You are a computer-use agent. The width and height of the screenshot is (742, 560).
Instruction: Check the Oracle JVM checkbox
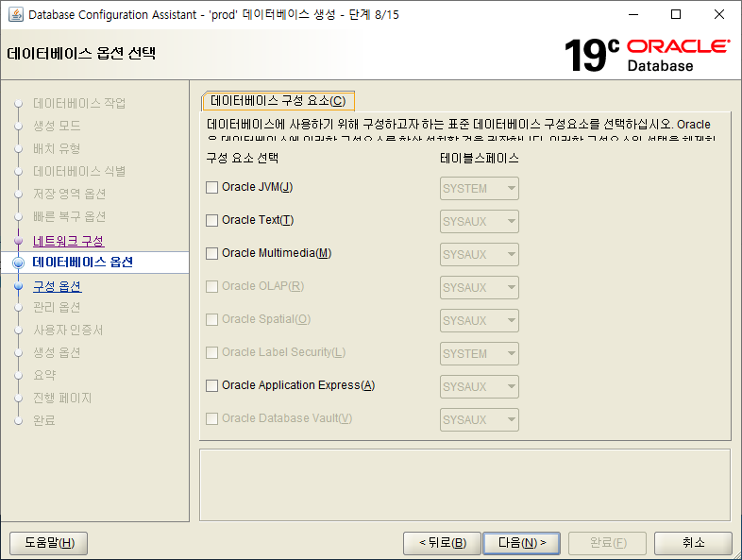click(212, 188)
